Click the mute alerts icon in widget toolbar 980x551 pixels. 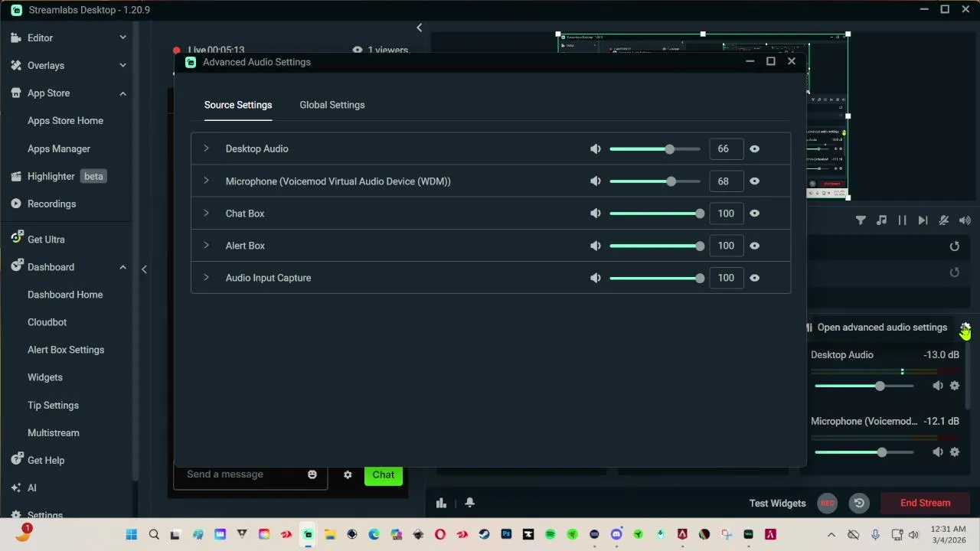944,220
